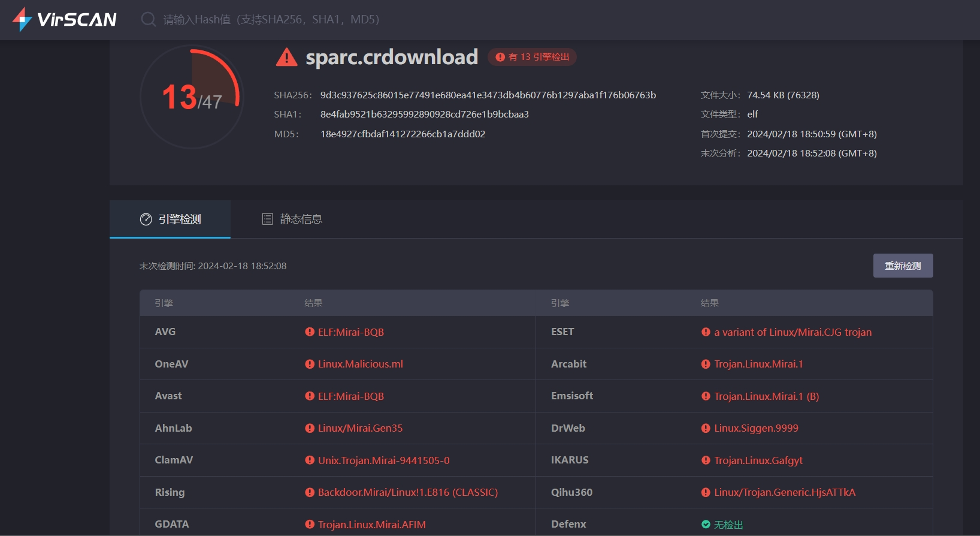Click the Linux/Mirai.CJG trojan variant result

tap(793, 332)
